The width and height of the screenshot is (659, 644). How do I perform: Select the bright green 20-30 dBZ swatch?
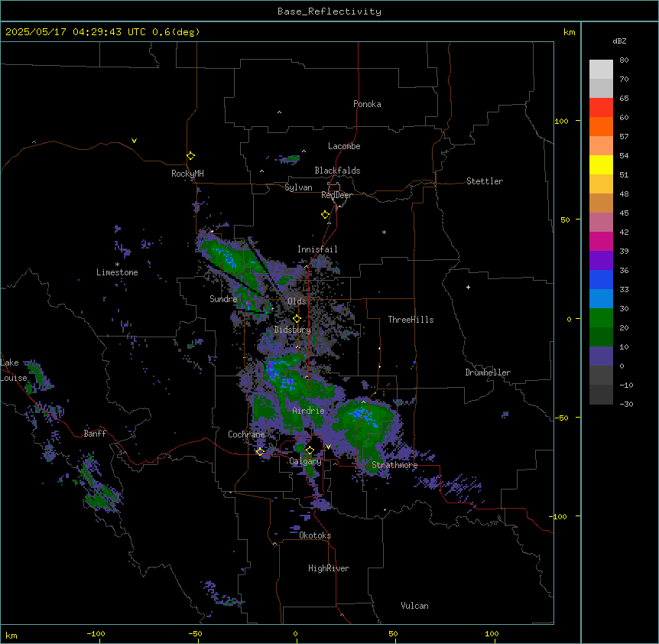601,318
